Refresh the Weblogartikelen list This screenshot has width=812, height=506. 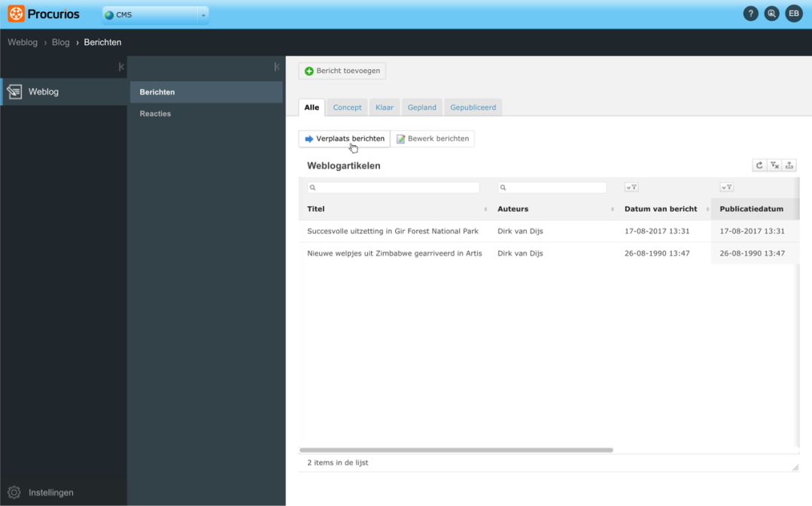[759, 165]
